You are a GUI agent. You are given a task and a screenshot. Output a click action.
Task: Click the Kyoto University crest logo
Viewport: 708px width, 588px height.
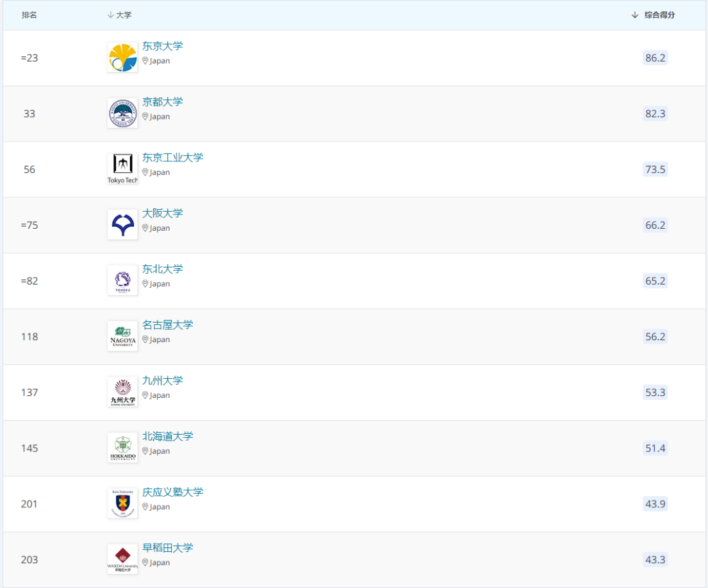click(123, 113)
